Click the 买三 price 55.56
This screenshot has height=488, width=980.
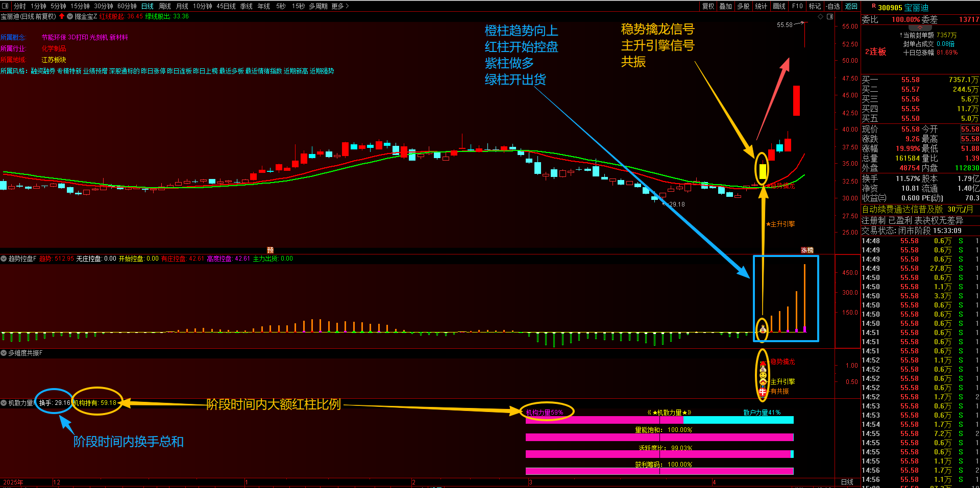point(911,99)
